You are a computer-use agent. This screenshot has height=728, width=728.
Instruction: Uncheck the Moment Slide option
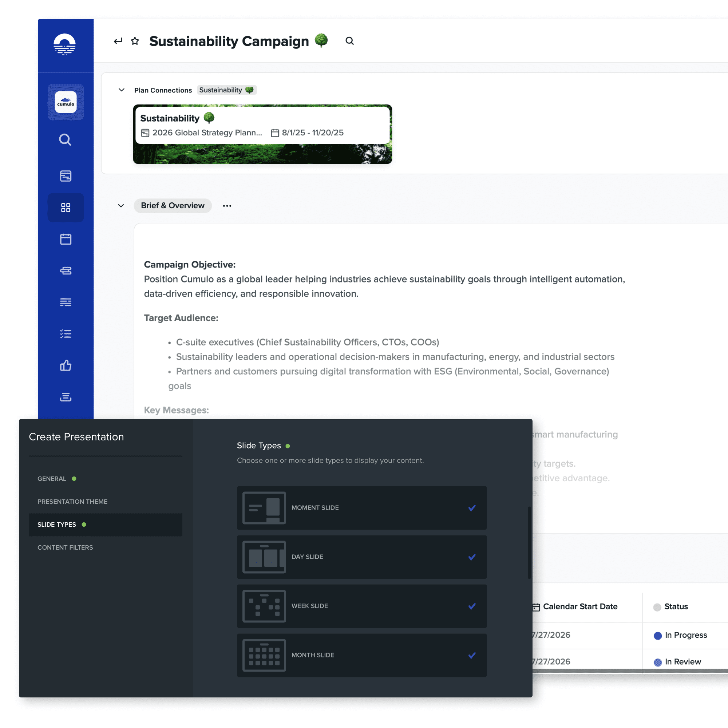(x=472, y=508)
